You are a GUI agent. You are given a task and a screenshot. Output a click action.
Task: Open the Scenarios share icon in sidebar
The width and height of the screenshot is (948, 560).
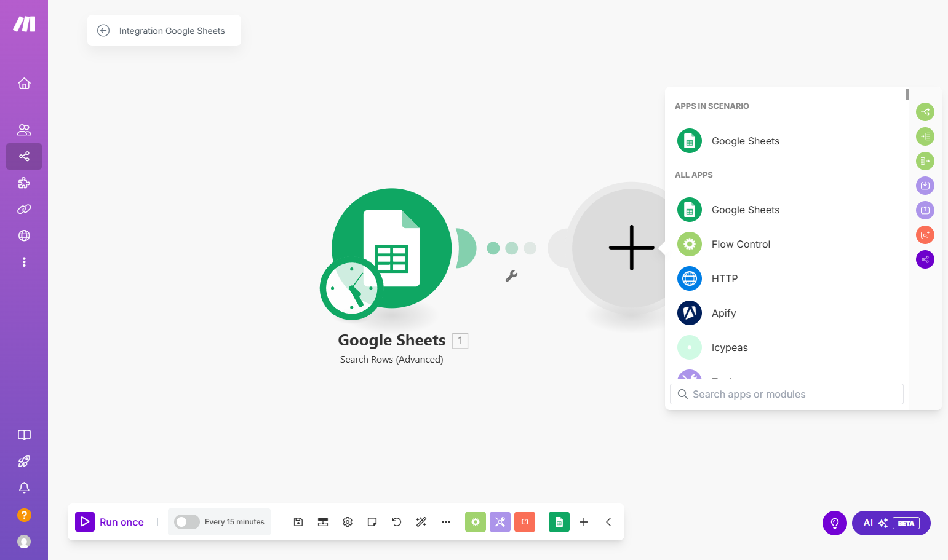[24, 156]
